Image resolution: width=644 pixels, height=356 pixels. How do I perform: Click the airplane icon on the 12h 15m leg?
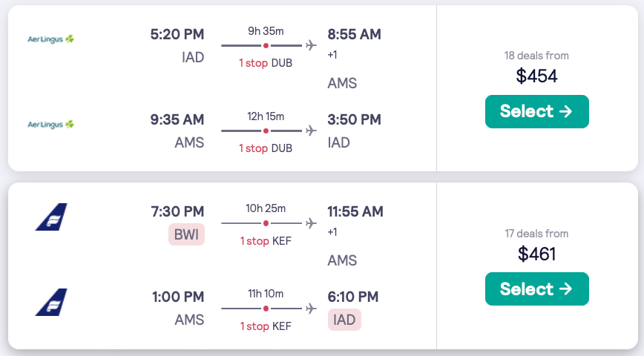click(x=311, y=131)
